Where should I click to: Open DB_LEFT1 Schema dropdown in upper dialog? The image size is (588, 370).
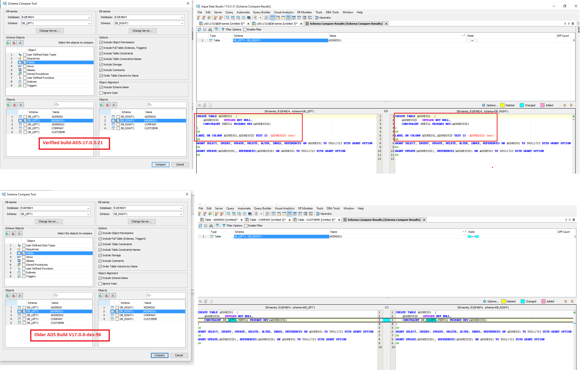[89, 23]
